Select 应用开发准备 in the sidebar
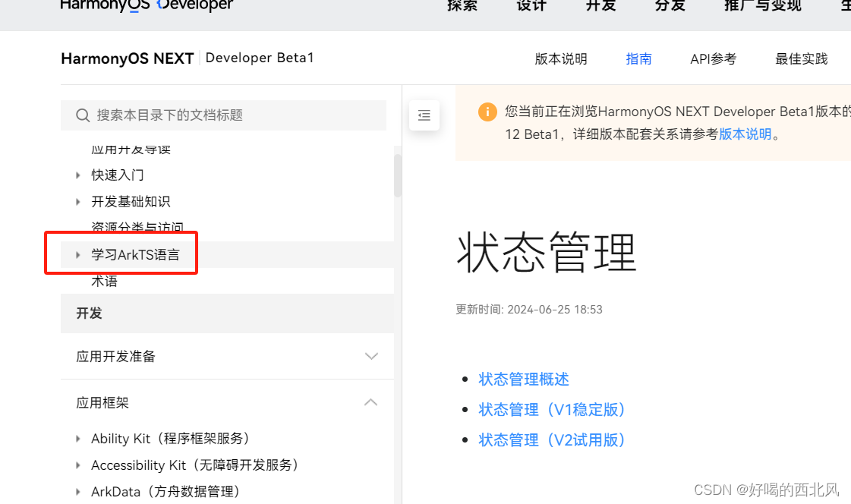851x504 pixels. 115,357
